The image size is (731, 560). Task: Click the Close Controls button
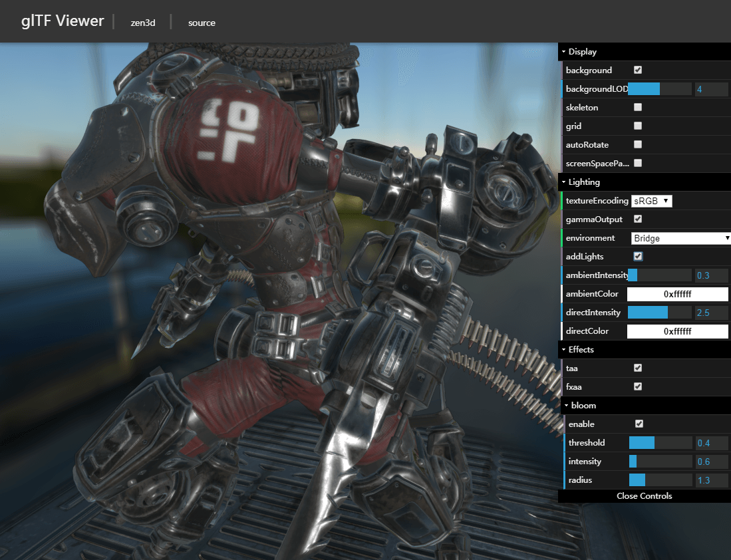click(x=645, y=496)
